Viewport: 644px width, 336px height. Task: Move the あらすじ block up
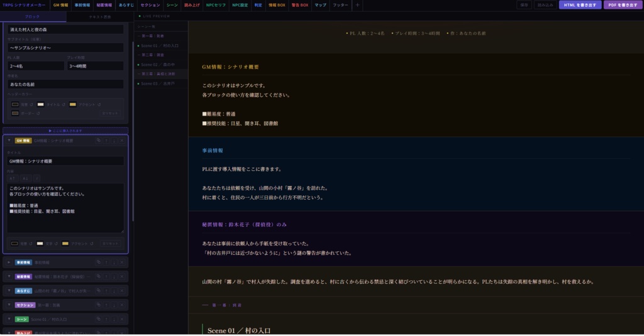click(x=106, y=290)
